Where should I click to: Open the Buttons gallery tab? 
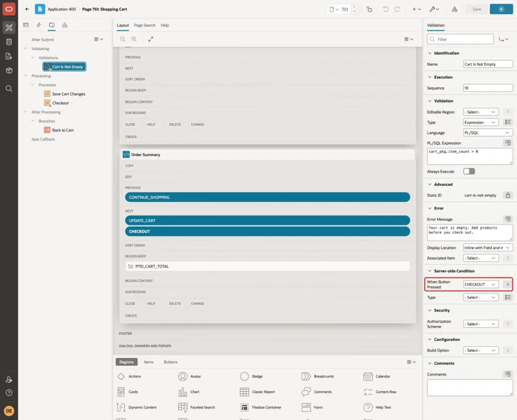[x=171, y=361]
